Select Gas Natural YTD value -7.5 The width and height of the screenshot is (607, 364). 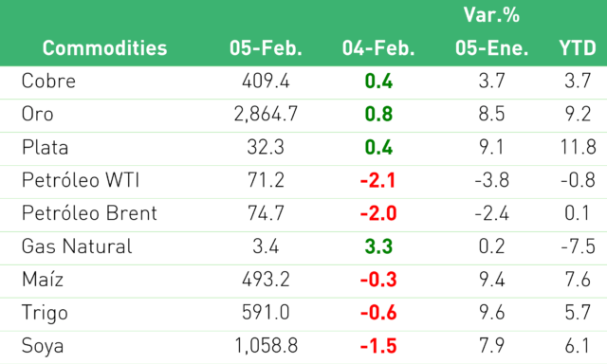coord(578,246)
